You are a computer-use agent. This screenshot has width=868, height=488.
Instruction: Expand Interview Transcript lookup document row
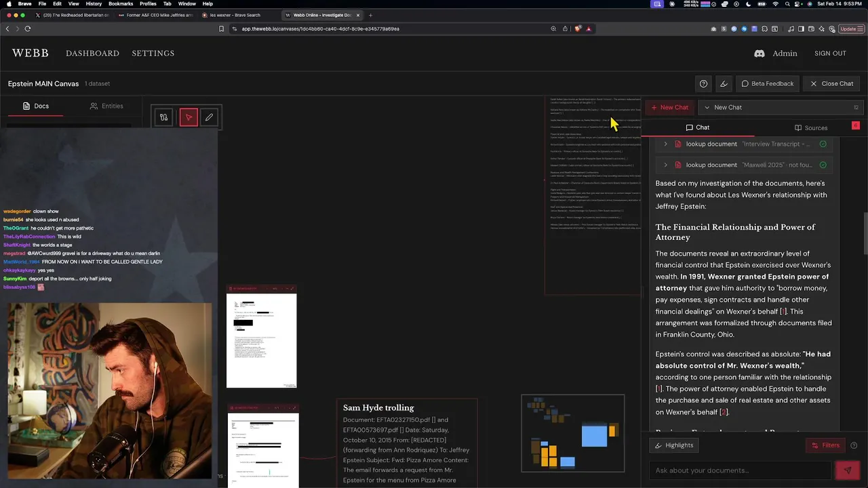click(665, 144)
